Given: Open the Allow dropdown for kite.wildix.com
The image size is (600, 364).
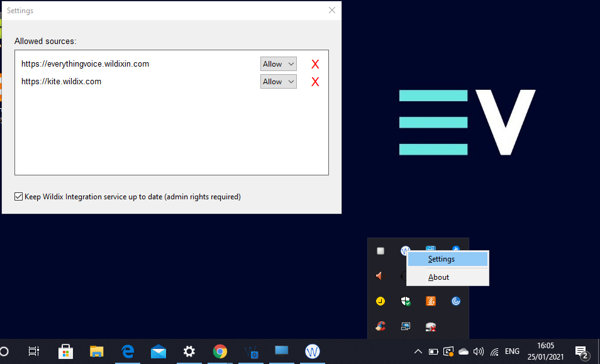Looking at the screenshot, I should click(x=279, y=82).
